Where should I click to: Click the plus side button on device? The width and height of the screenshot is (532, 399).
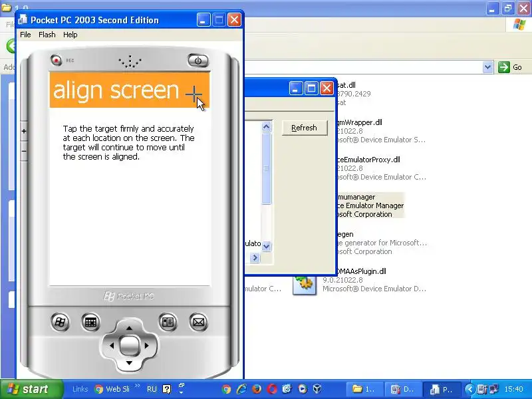(24, 131)
